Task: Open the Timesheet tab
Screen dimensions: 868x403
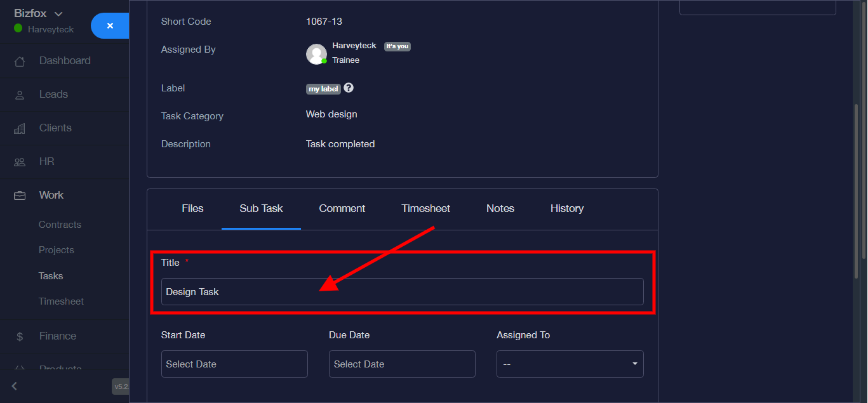Action: (x=425, y=208)
